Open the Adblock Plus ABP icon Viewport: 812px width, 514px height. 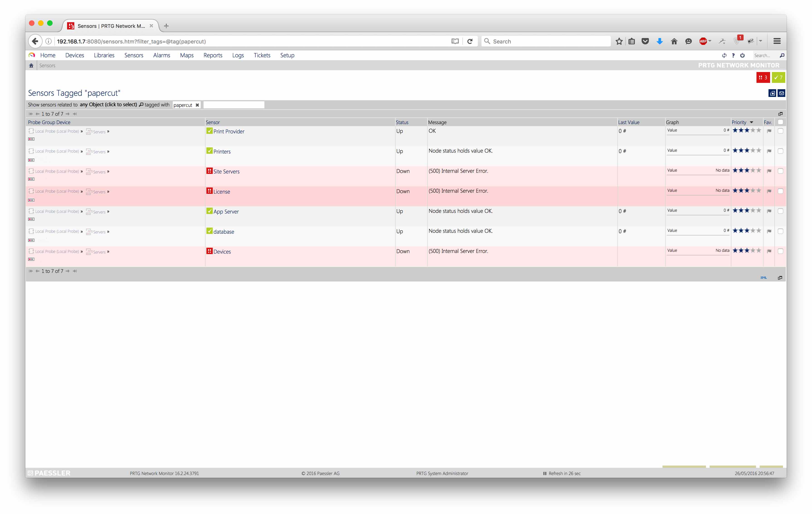(703, 41)
